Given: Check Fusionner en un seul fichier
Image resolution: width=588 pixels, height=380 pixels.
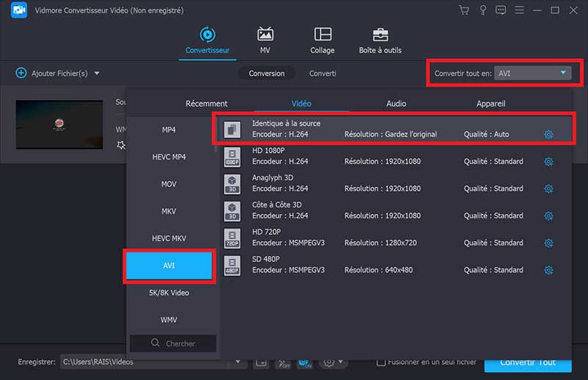Looking at the screenshot, I should coord(381,362).
